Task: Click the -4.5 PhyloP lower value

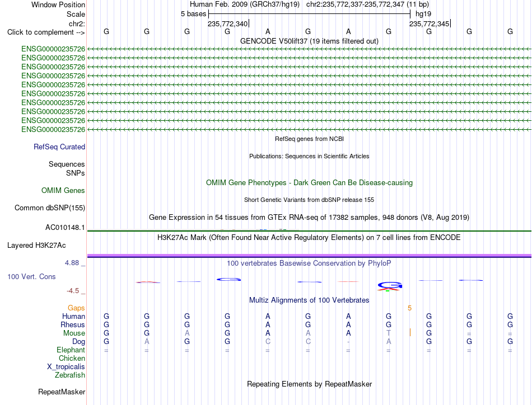Action: (x=73, y=291)
